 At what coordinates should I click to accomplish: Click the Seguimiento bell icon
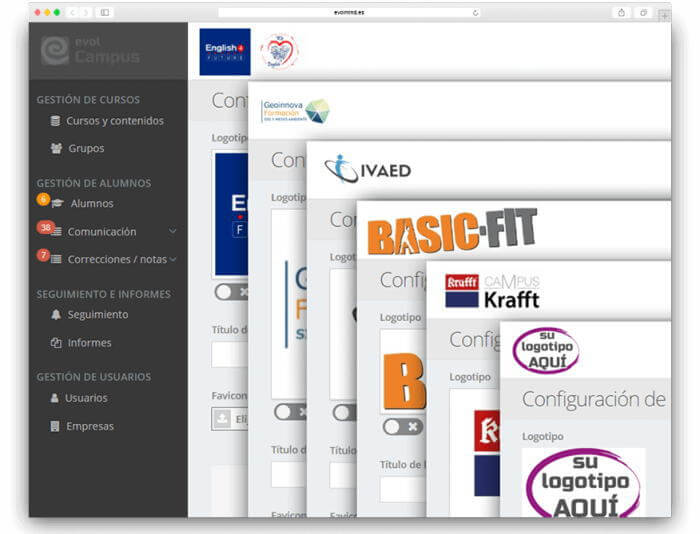pyautogui.click(x=56, y=315)
